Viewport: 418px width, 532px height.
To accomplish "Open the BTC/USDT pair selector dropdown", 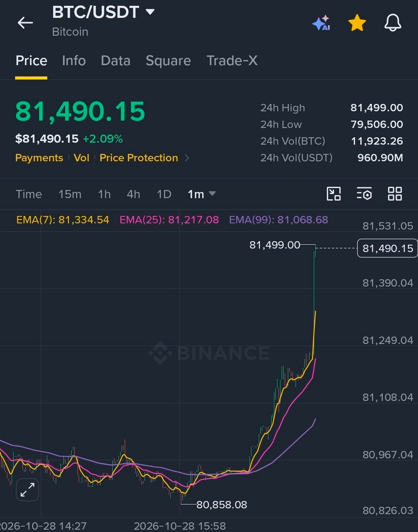I will pos(103,12).
